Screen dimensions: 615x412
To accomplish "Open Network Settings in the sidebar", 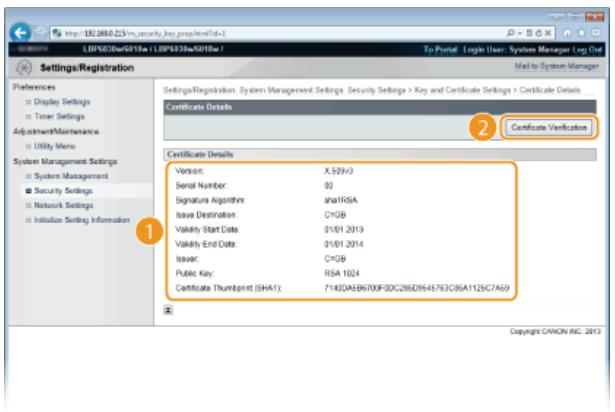I will click(x=64, y=205).
